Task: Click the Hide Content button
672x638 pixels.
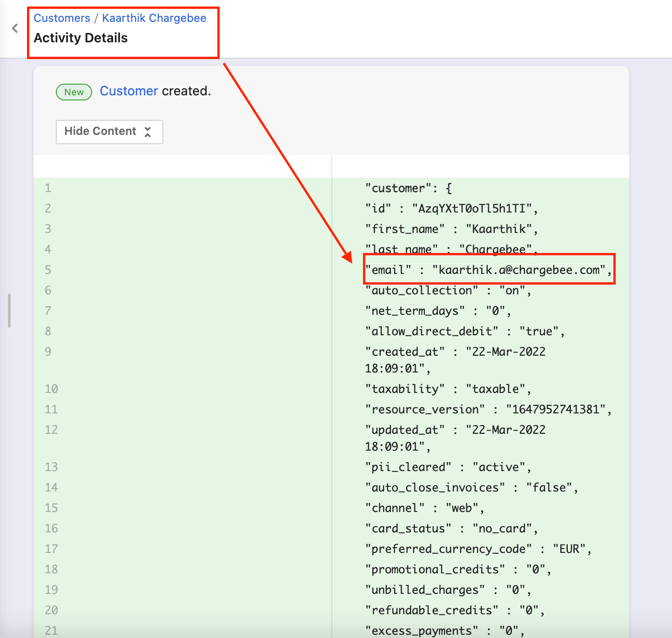Action: coord(109,132)
